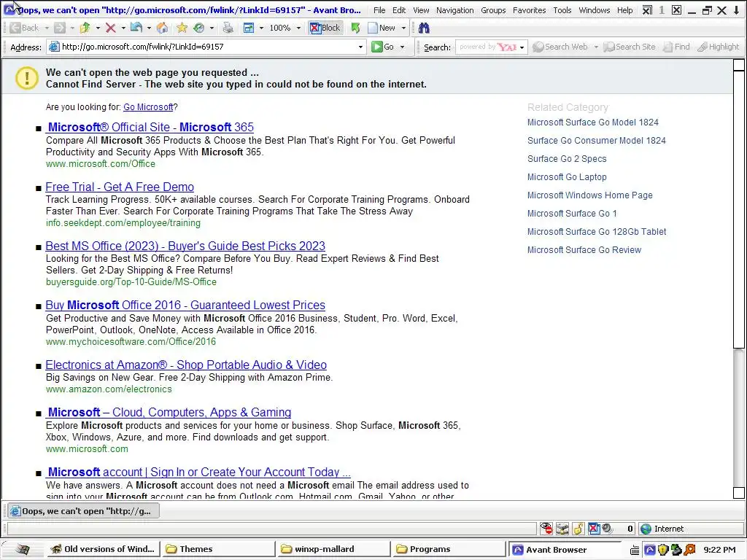Open the Groups menu
The image size is (747, 560).
click(493, 10)
